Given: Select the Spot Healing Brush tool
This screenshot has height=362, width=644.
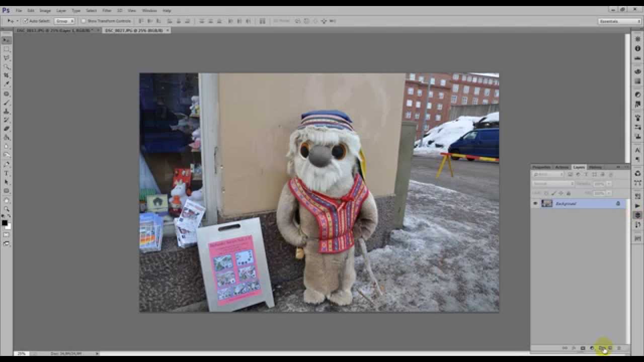Looking at the screenshot, I should (x=7, y=94).
